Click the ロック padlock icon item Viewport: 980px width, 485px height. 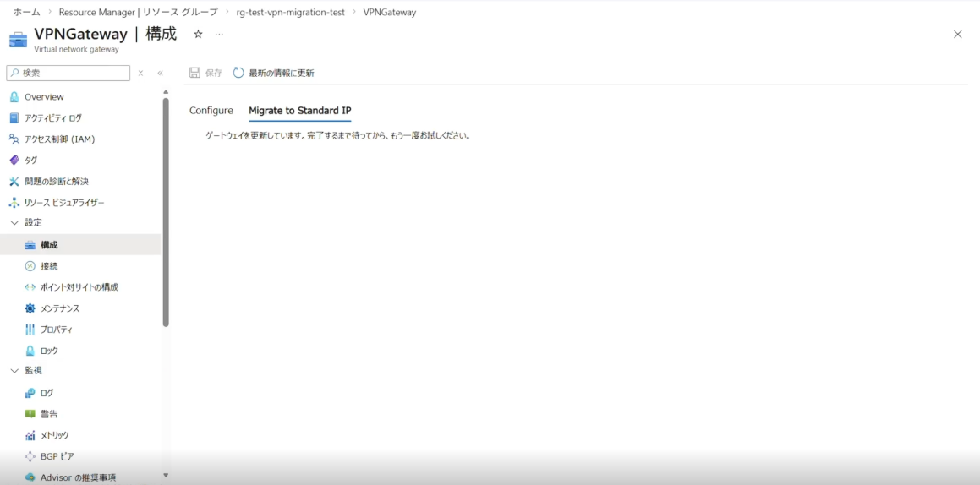30,351
